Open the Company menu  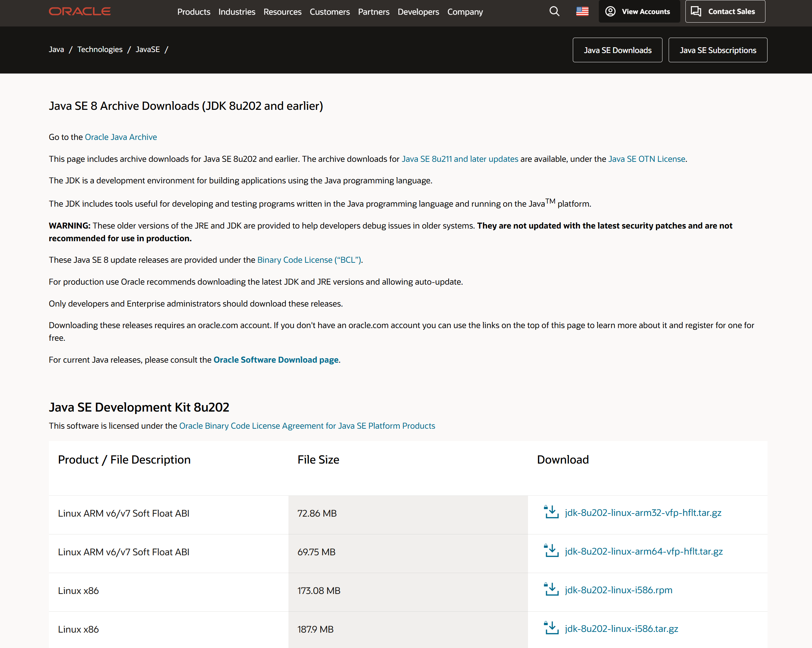(x=465, y=12)
